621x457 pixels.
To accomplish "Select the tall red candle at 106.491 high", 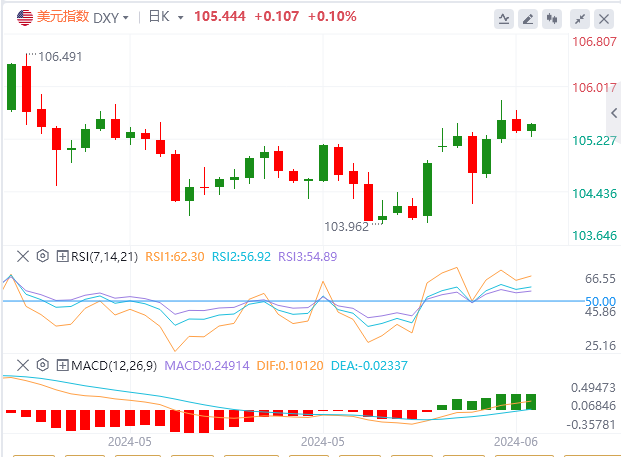I will [27, 89].
